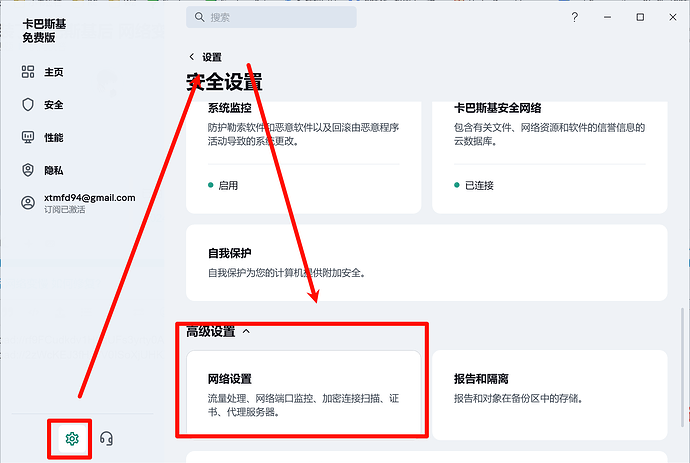This screenshot has height=463, width=690.
Task: Open the support headset icon
Action: coord(106,439)
